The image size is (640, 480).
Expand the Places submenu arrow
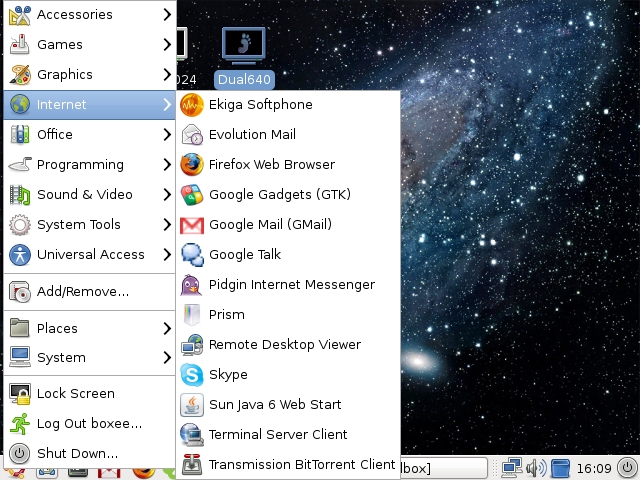tap(167, 329)
